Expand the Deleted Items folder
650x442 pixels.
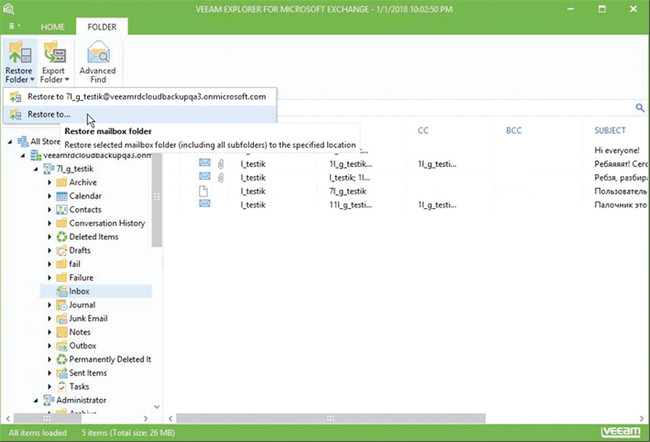coord(49,237)
